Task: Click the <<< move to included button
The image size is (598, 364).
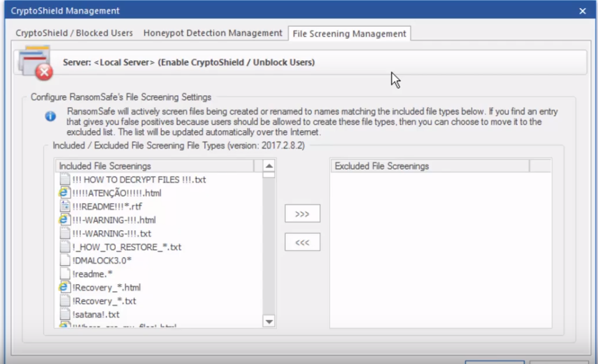Action: tap(302, 242)
